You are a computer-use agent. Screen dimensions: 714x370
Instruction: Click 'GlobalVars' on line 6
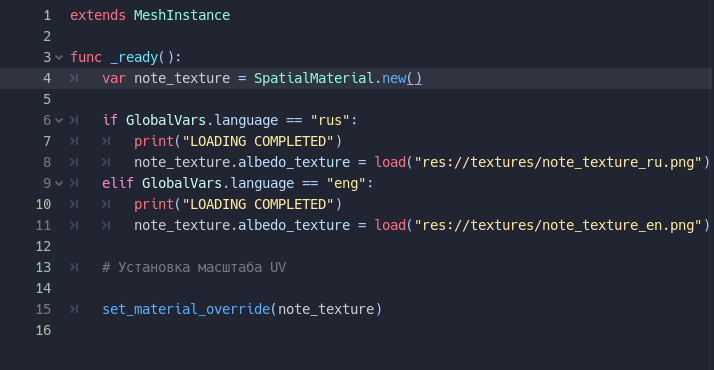tap(166, 121)
